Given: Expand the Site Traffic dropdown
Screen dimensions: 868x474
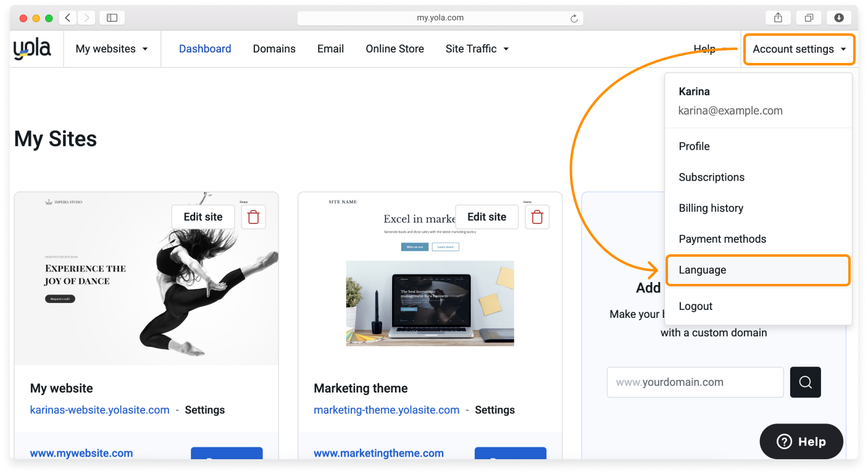Looking at the screenshot, I should click(477, 49).
